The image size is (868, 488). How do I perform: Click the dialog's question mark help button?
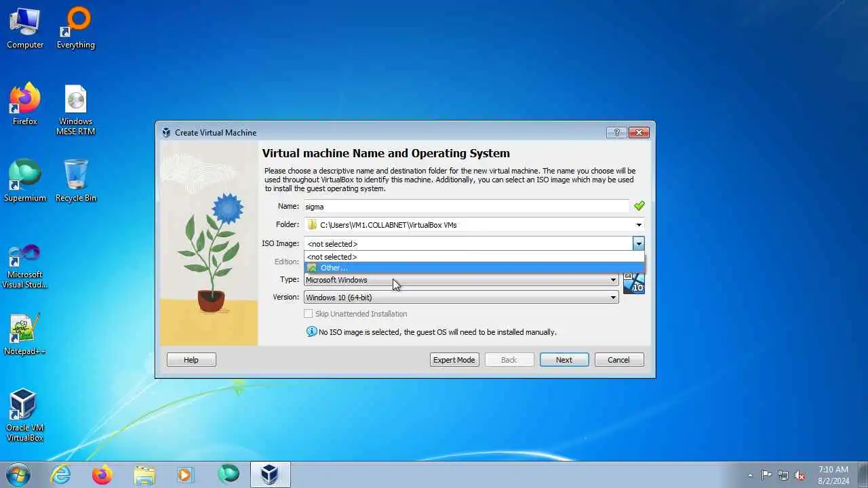point(616,132)
